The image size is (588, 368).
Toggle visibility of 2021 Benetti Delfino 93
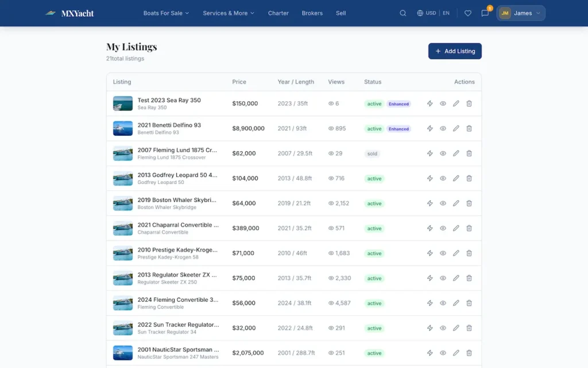[443, 128]
